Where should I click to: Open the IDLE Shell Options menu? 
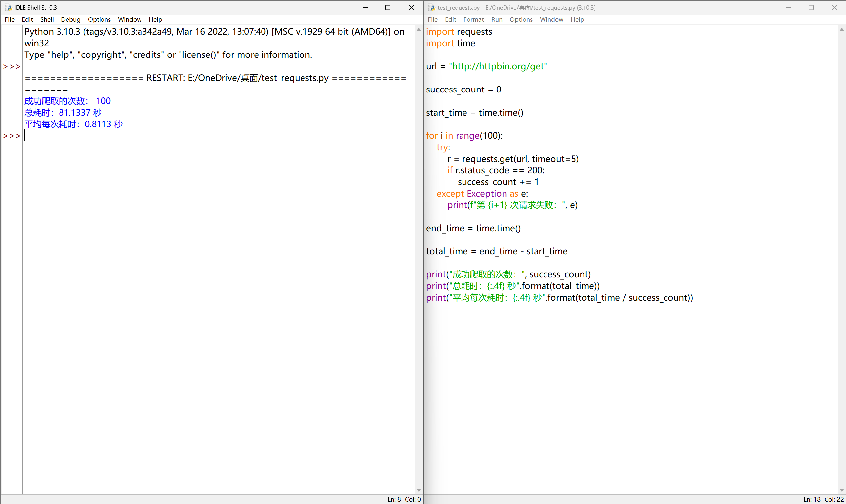click(99, 19)
